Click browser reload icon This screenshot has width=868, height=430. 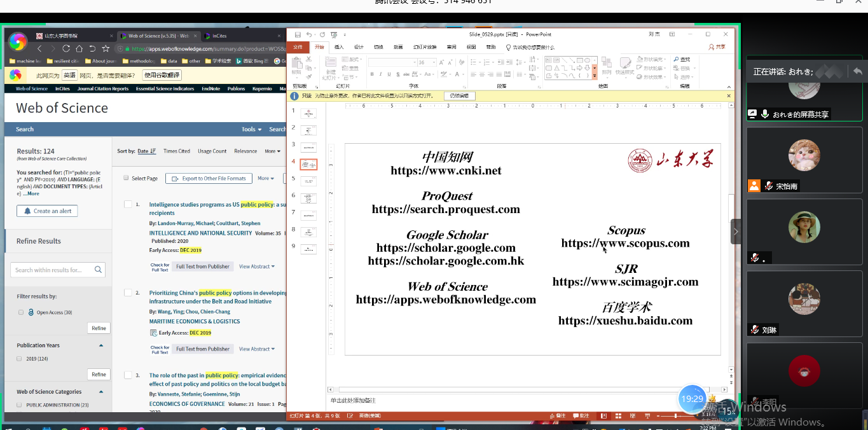pos(66,48)
